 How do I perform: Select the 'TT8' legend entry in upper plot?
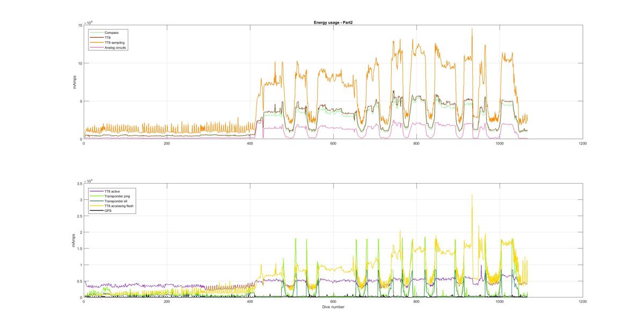(x=108, y=37)
